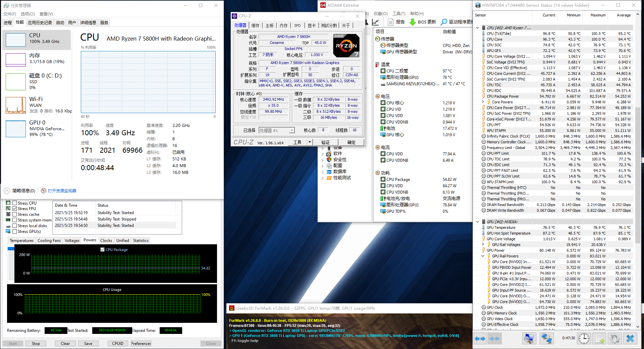
Task: Enable the Stress GPU(s) checkbox
Action: click(x=14, y=232)
